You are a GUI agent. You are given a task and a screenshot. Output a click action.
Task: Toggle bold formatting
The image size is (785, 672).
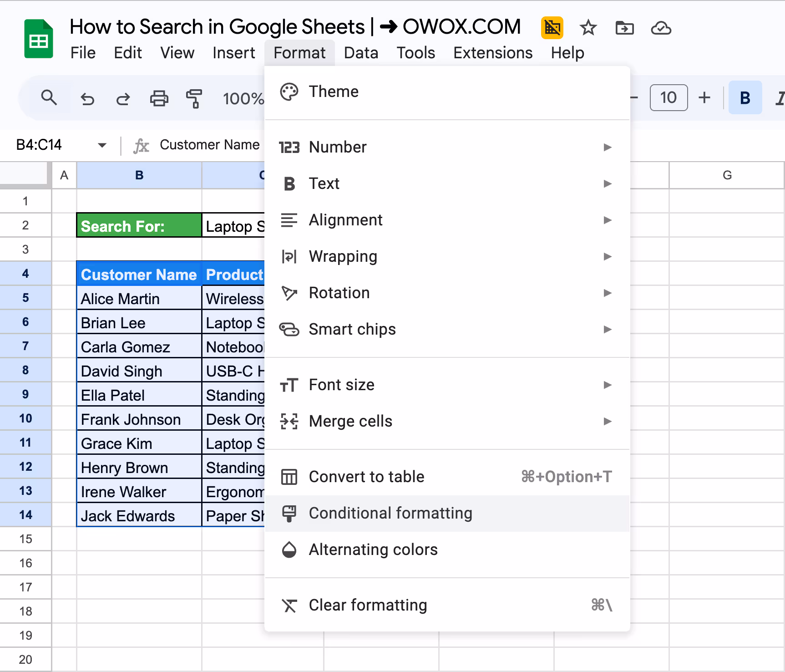[745, 97]
